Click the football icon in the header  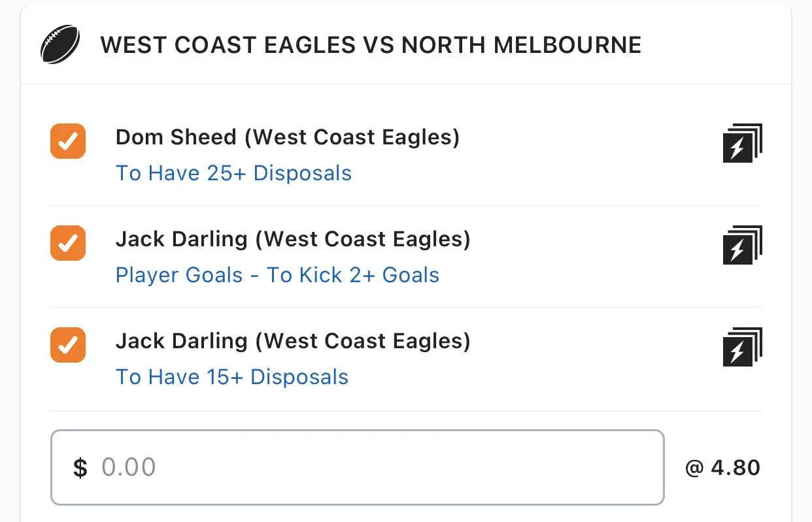(x=60, y=45)
